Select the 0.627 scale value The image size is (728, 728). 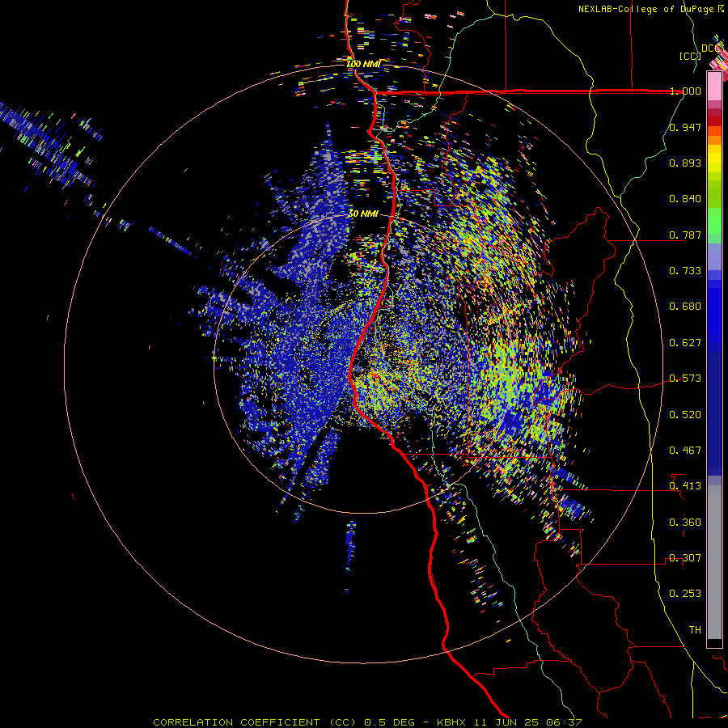click(x=685, y=343)
